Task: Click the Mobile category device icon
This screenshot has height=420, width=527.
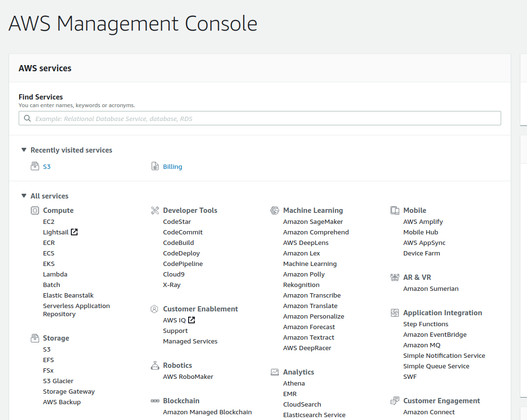Action: [395, 210]
